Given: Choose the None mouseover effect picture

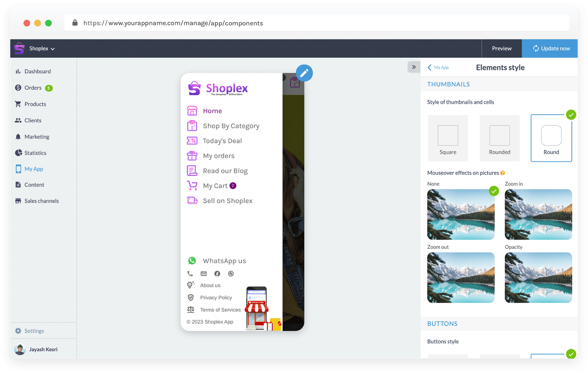Looking at the screenshot, I should coord(461,214).
